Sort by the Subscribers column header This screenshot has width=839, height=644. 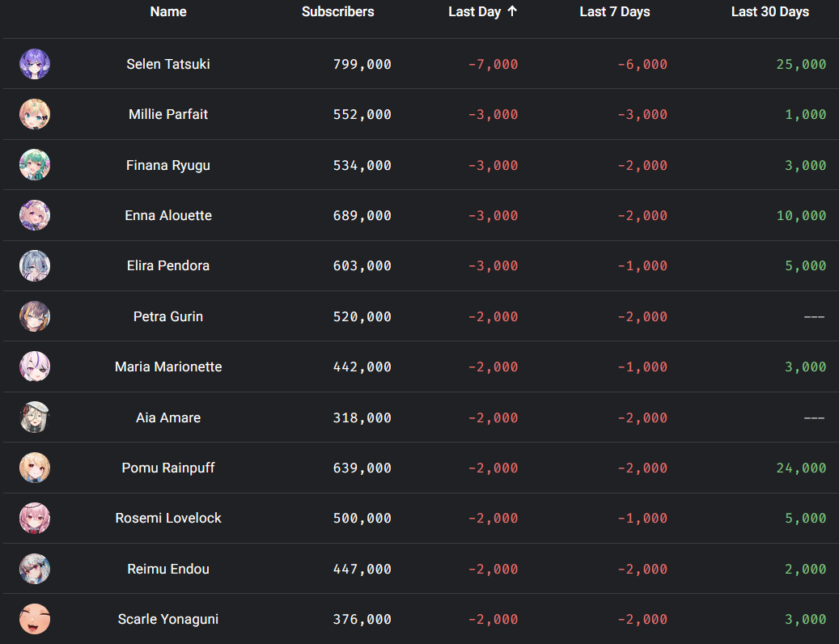pos(337,11)
